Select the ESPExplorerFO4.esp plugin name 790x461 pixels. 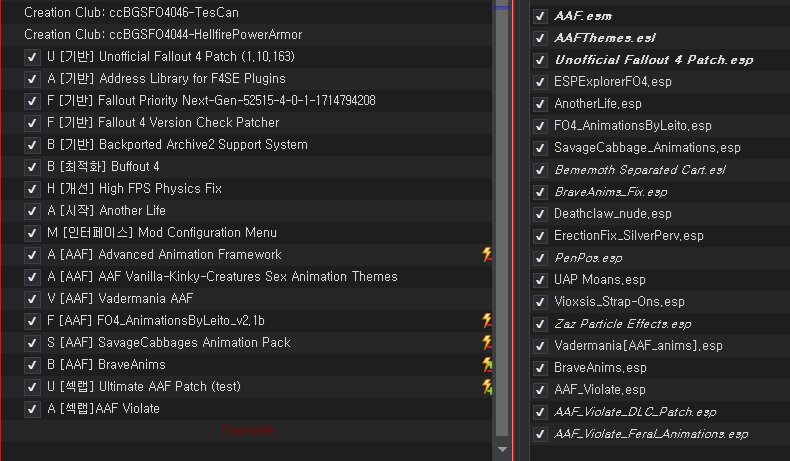pyautogui.click(x=613, y=82)
